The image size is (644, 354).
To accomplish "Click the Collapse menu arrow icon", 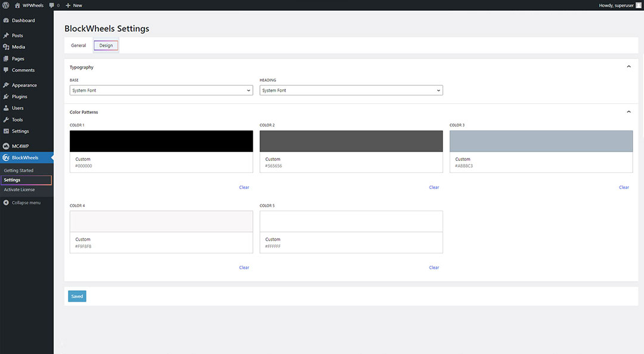I will tap(6, 203).
